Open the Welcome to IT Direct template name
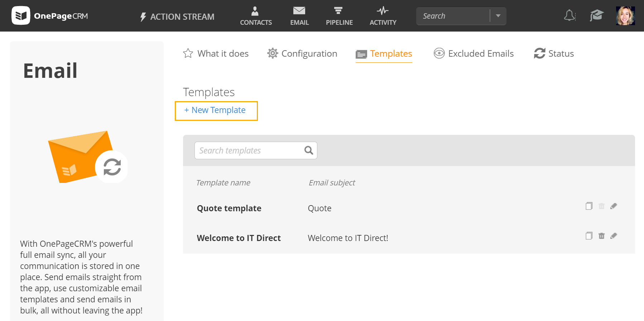This screenshot has height=321, width=644. [239, 238]
